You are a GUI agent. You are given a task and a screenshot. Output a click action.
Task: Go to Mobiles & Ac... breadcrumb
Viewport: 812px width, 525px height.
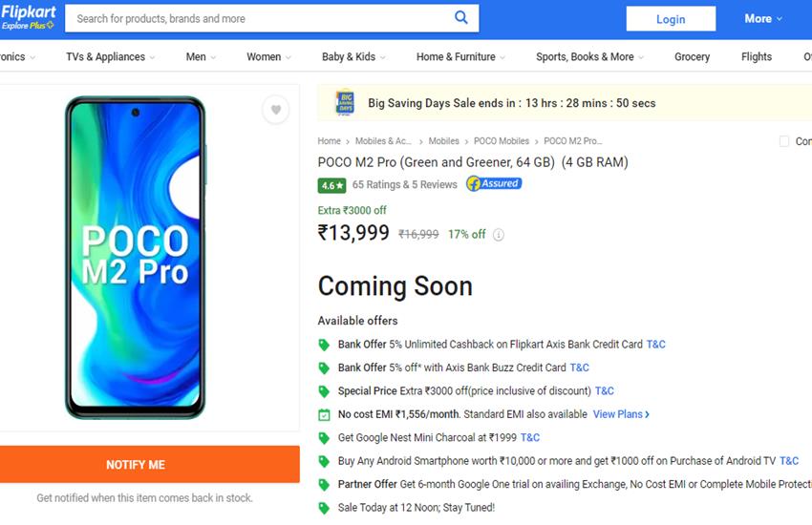(383, 140)
